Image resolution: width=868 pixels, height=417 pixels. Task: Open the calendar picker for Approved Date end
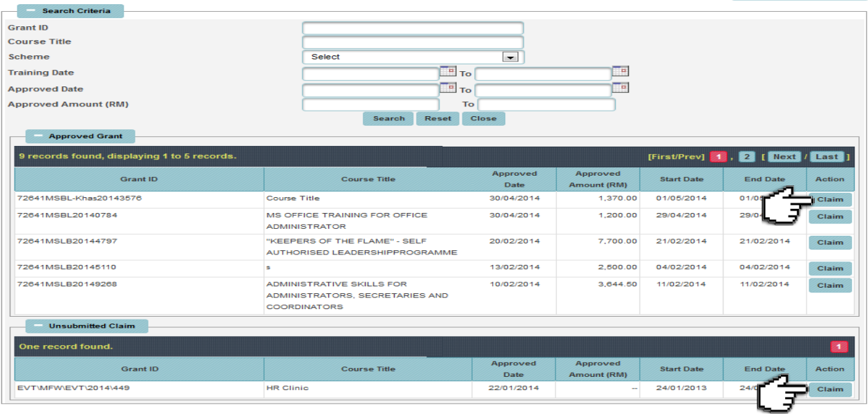pyautogui.click(x=621, y=87)
